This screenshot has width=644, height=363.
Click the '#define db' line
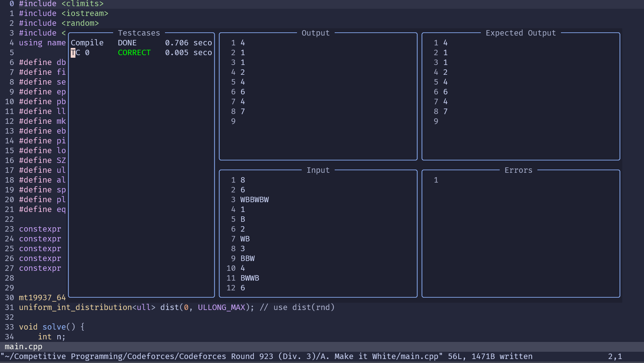(42, 62)
